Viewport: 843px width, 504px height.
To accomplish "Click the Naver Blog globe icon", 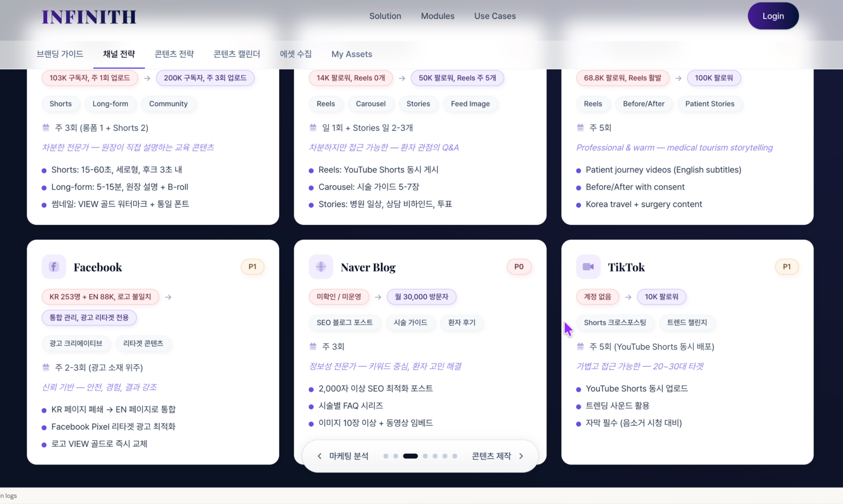I will click(321, 267).
